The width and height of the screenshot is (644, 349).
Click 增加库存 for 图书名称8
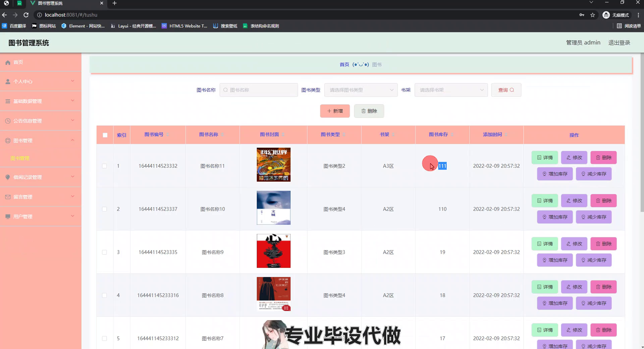pyautogui.click(x=555, y=303)
